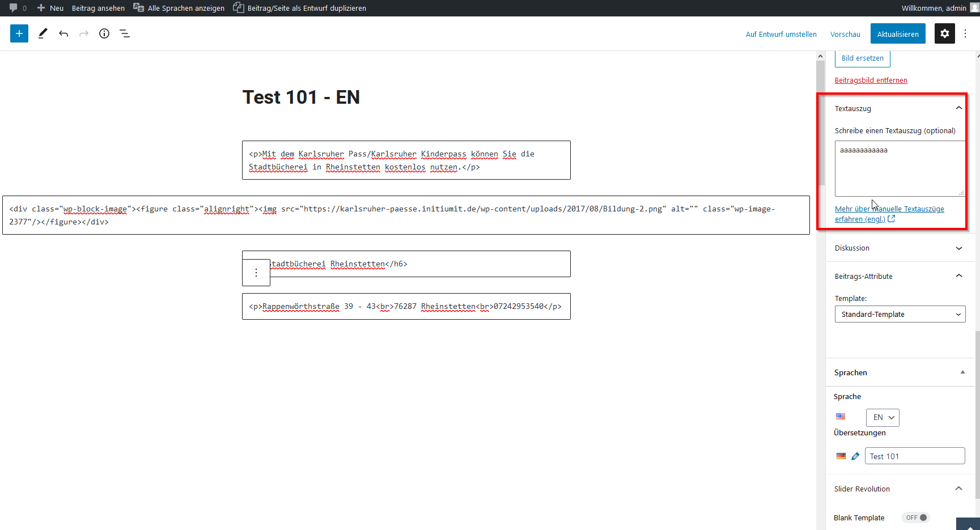Click the blue add block plus button

coord(19,33)
